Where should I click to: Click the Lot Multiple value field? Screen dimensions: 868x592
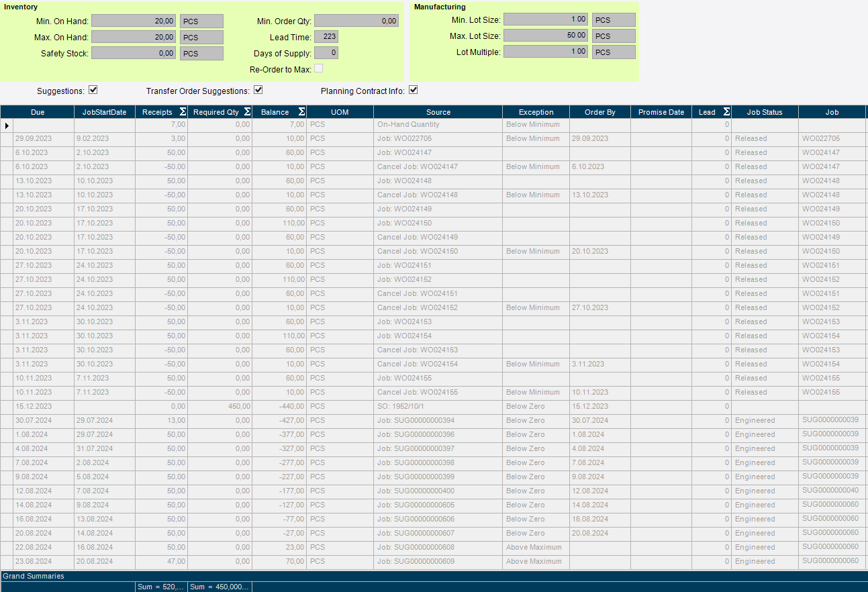(546, 52)
